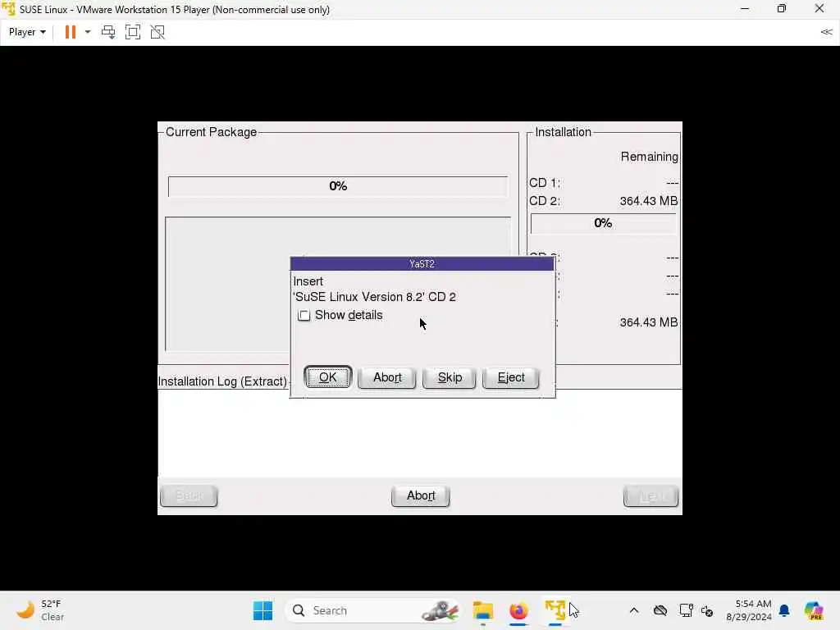
Task: Select the VMware Player taskbar icon
Action: click(x=555, y=610)
